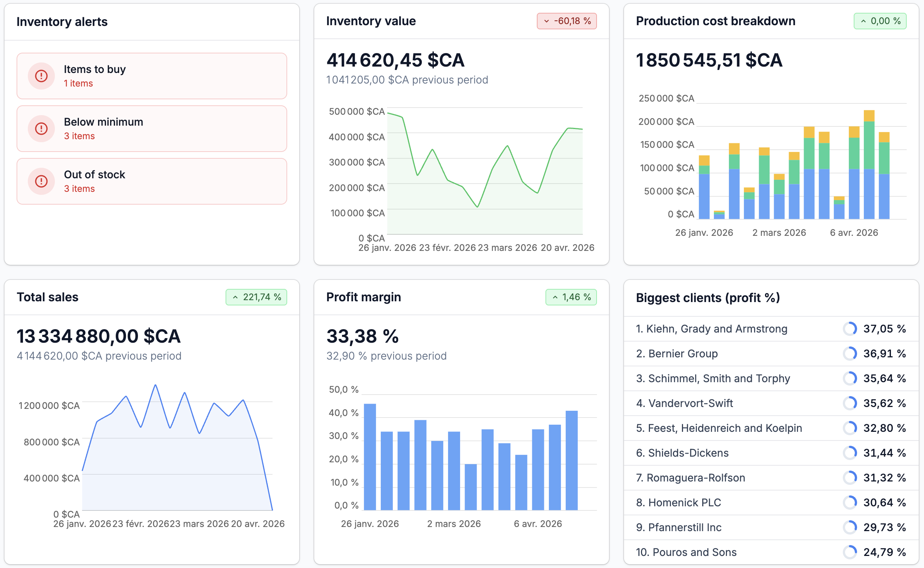The image size is (924, 568).
Task: Click the profit margin value 33,38 %
Action: click(362, 336)
